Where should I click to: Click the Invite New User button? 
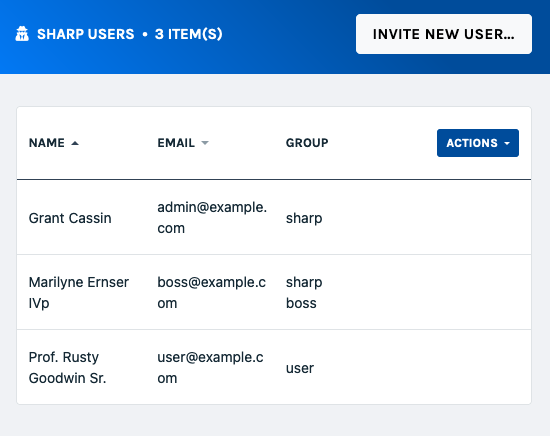tap(444, 34)
